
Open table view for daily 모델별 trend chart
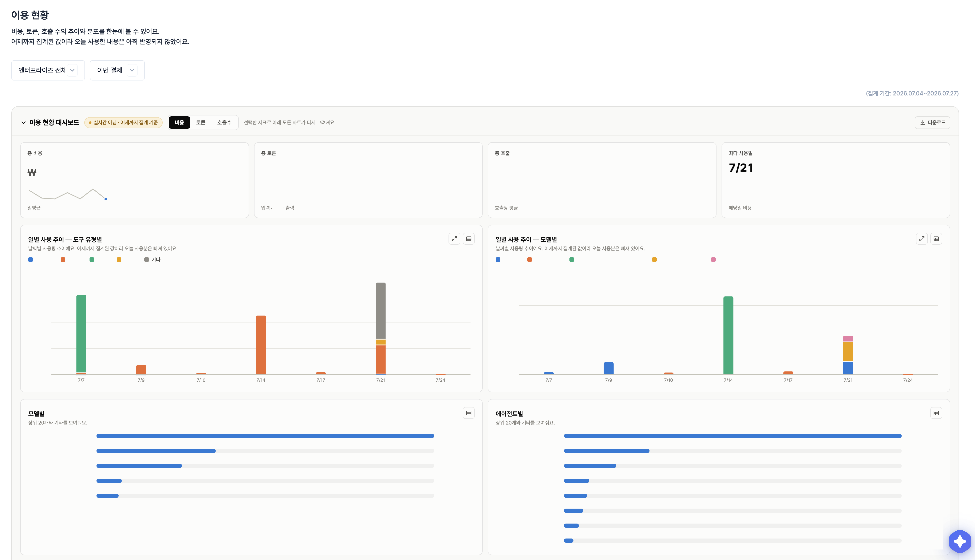point(936,239)
